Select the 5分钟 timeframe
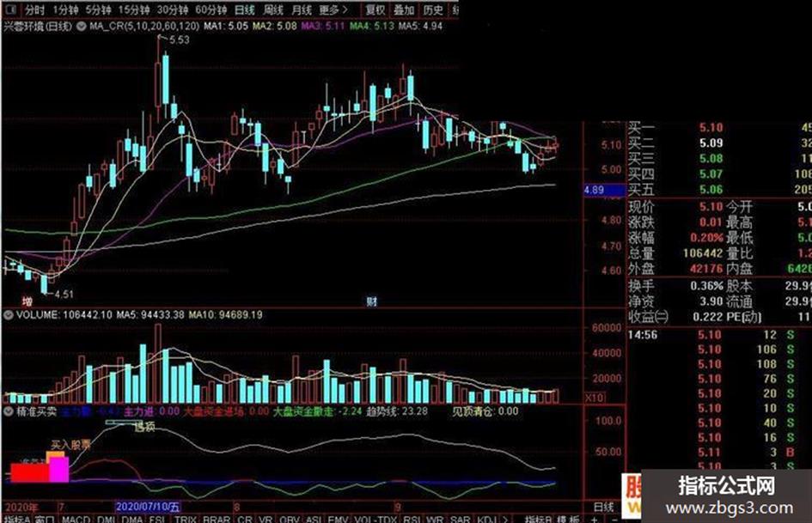Image resolution: width=812 pixels, height=523 pixels. pos(99,9)
